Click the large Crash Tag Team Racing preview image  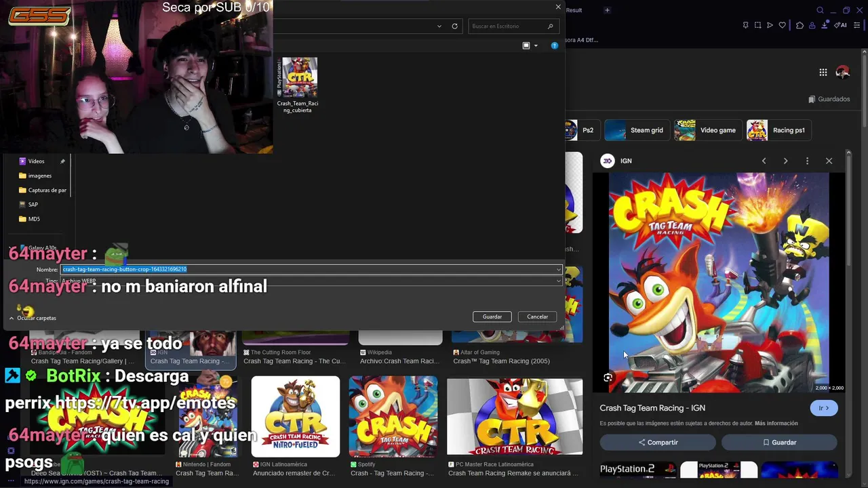coord(719,283)
